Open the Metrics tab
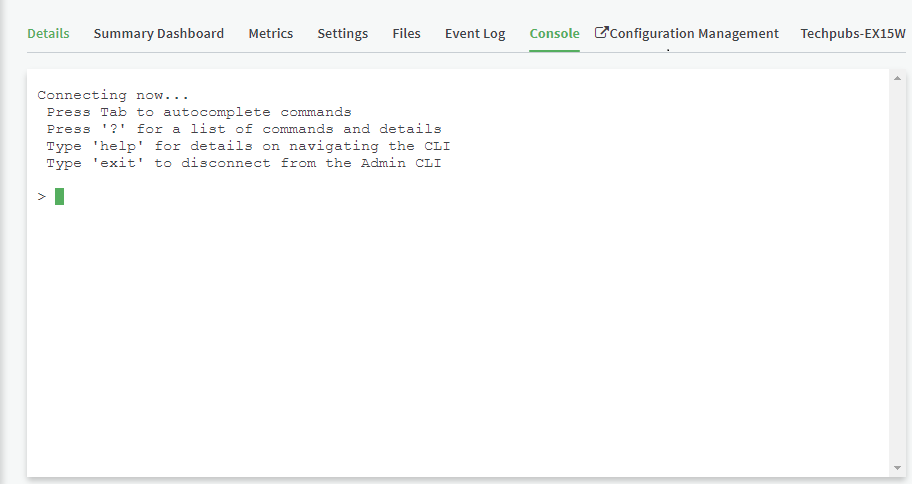Image resolution: width=912 pixels, height=484 pixels. (270, 34)
